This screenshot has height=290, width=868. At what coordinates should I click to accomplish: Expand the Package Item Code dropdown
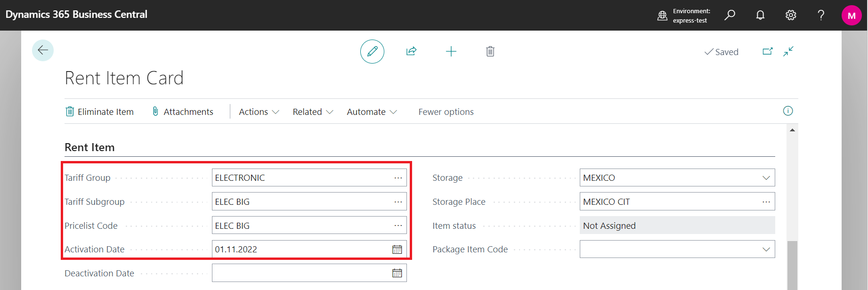[x=766, y=250]
